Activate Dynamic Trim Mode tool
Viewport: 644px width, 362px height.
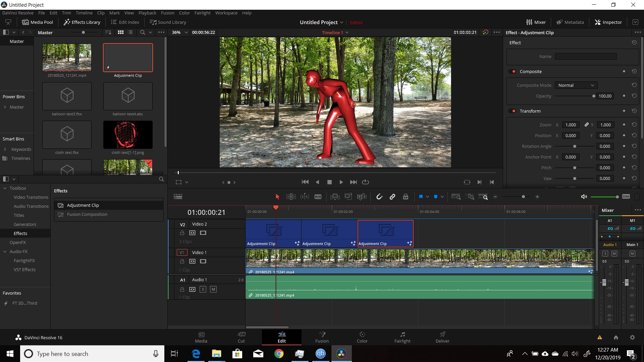click(305, 197)
